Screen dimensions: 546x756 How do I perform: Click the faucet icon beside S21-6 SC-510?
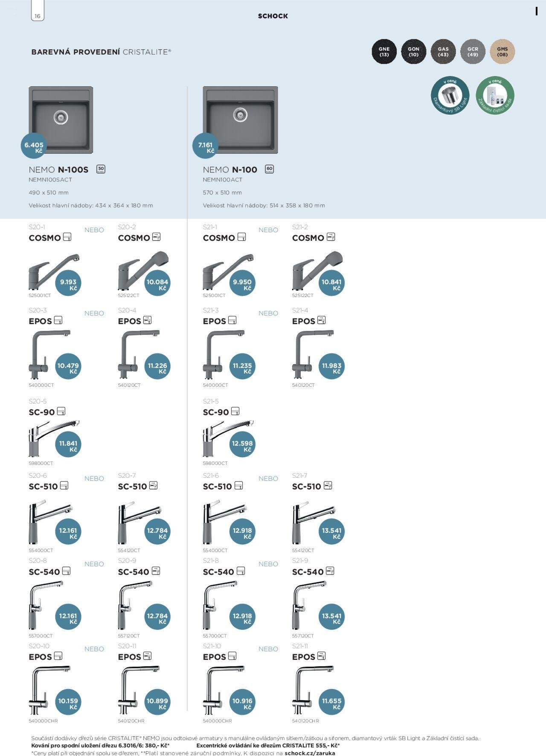click(x=238, y=485)
